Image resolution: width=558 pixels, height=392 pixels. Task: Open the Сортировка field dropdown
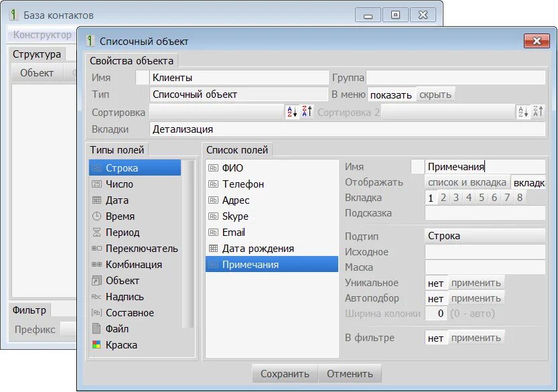217,112
